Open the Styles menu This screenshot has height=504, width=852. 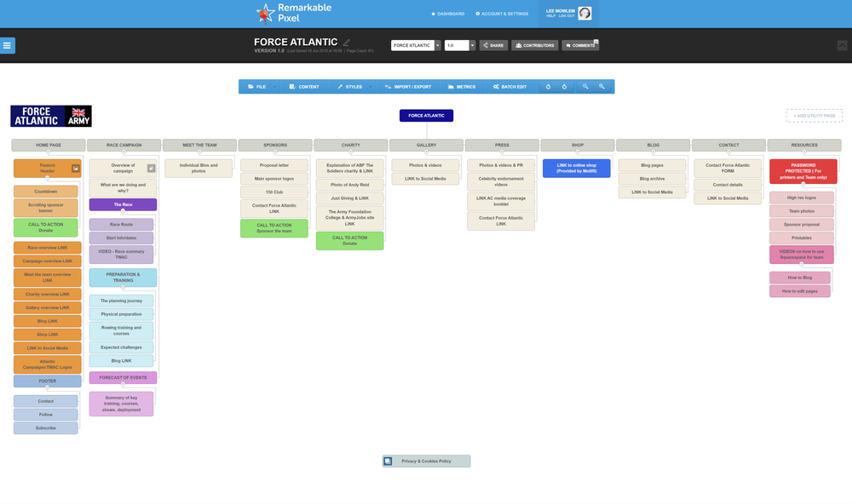click(350, 87)
